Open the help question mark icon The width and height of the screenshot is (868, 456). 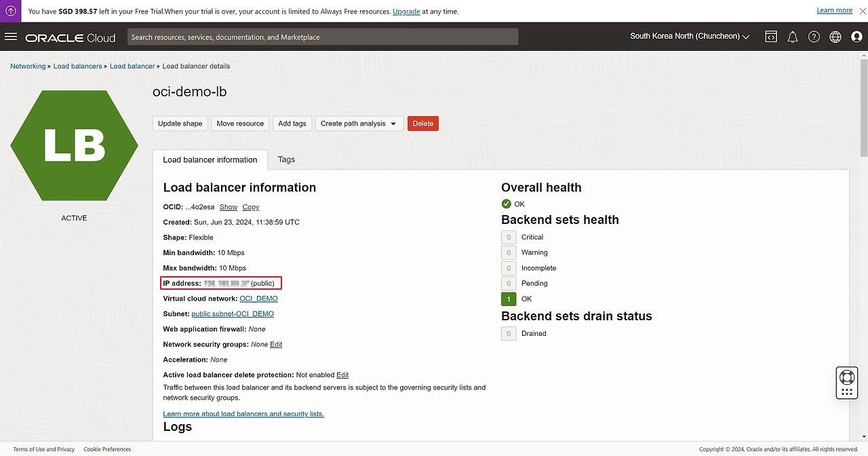tap(814, 37)
